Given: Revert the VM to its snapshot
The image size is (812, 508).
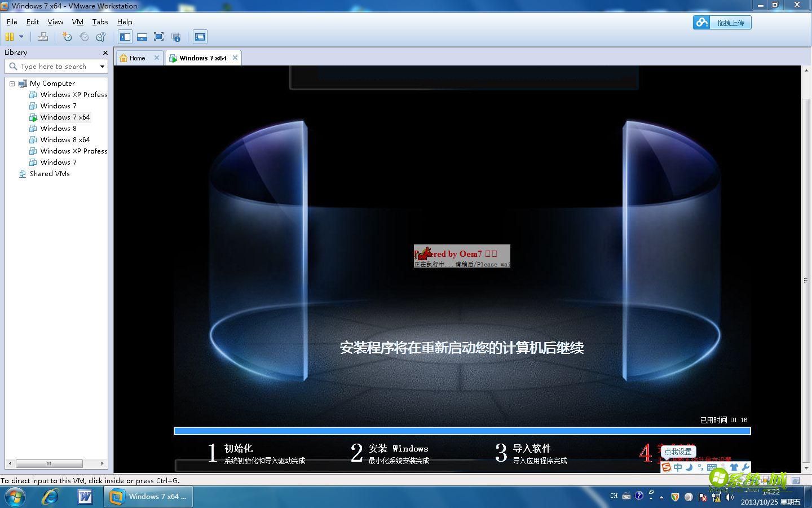Looking at the screenshot, I should pos(84,37).
